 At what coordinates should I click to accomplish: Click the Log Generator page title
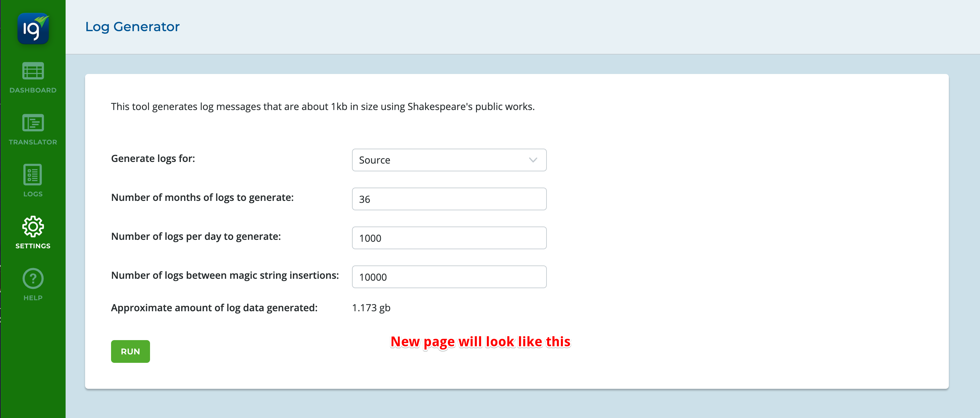point(132,27)
